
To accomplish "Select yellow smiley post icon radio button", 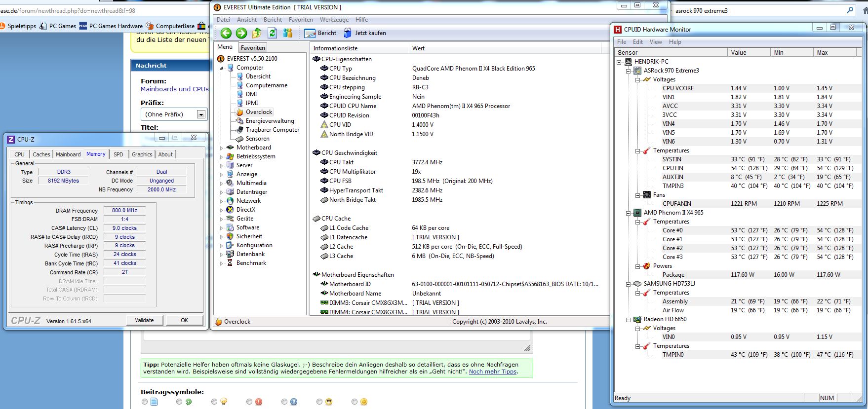I will point(355,402).
